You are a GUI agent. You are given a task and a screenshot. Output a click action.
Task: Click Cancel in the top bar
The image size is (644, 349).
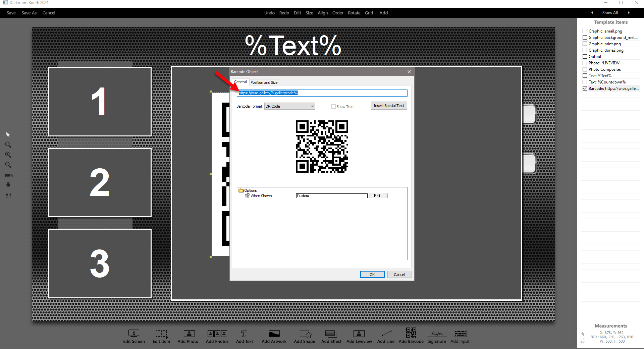[x=49, y=13]
